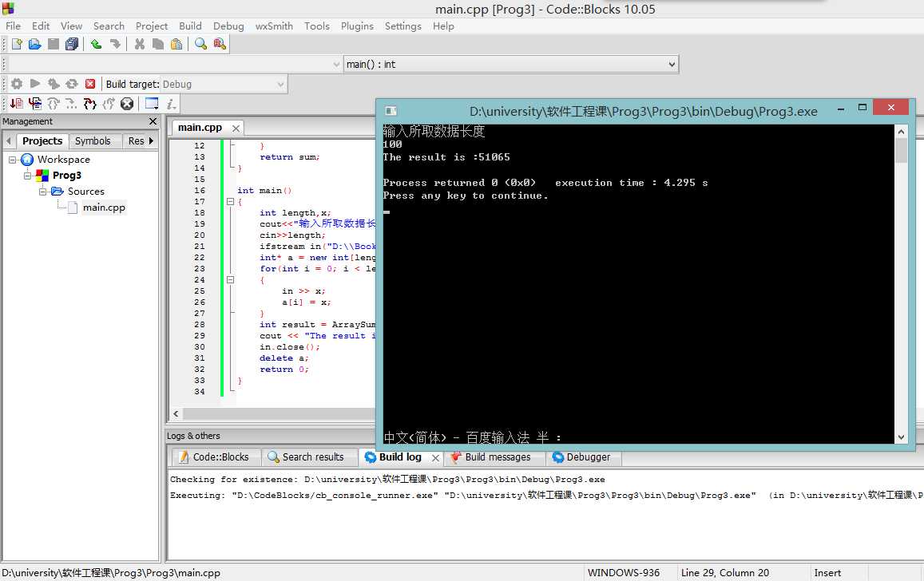Click the Run to cursor debug icon

35,105
